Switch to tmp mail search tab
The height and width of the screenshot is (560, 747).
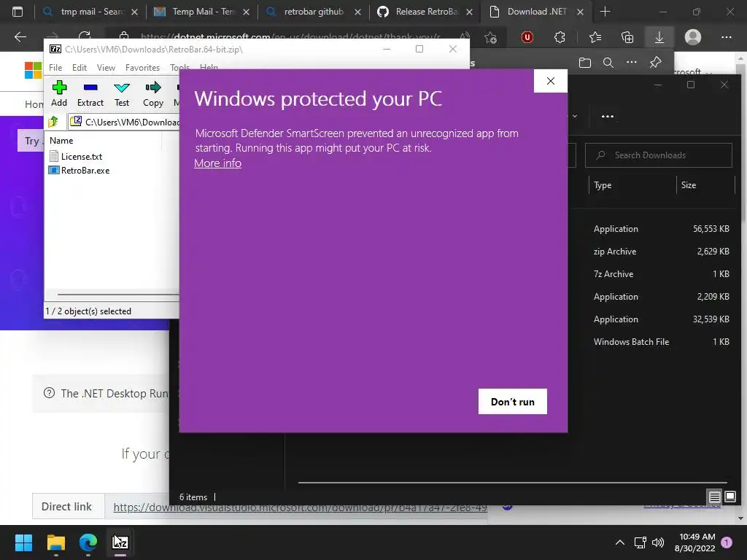[90, 12]
